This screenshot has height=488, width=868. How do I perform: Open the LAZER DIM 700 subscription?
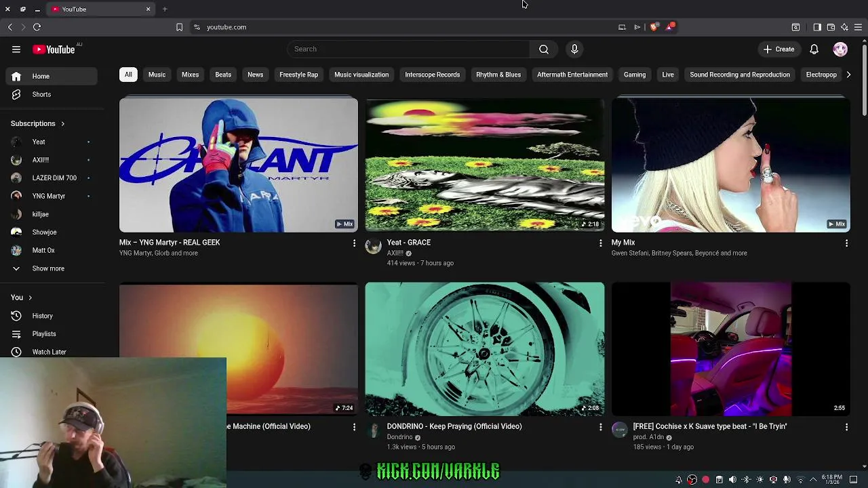[52, 178]
